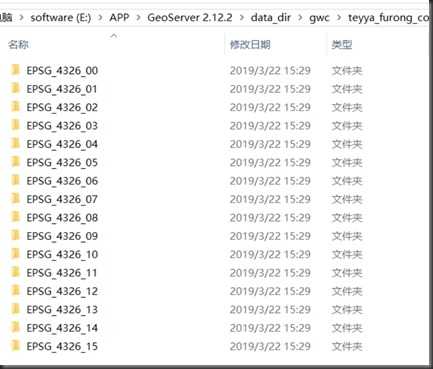Select the EPSG_4326_08 folder name
This screenshot has width=433, height=369.
(62, 218)
